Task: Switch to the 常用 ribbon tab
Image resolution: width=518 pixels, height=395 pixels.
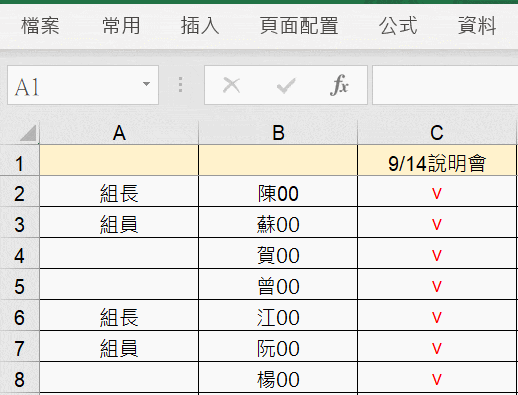Action: (x=121, y=26)
